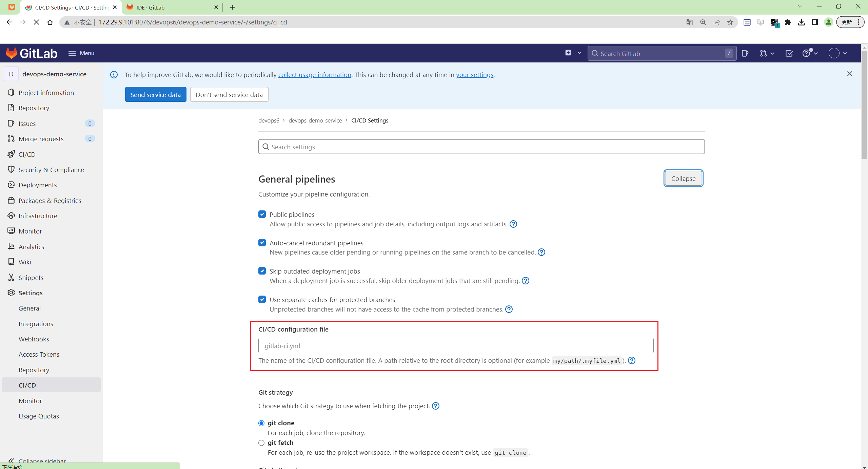The width and height of the screenshot is (868, 469).
Task: Open the Menu hamburger item
Action: pos(81,53)
